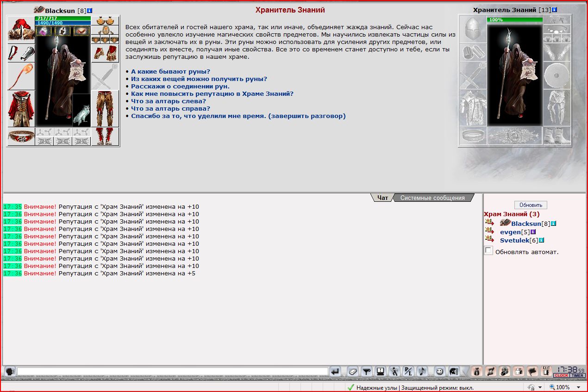Click the leather pants in Blacksun's equipment
This screenshot has height=392, width=588.
(105, 109)
